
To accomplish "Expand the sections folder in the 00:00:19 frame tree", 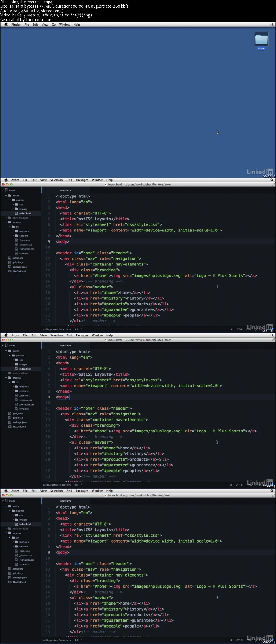I will pos(13,236).
